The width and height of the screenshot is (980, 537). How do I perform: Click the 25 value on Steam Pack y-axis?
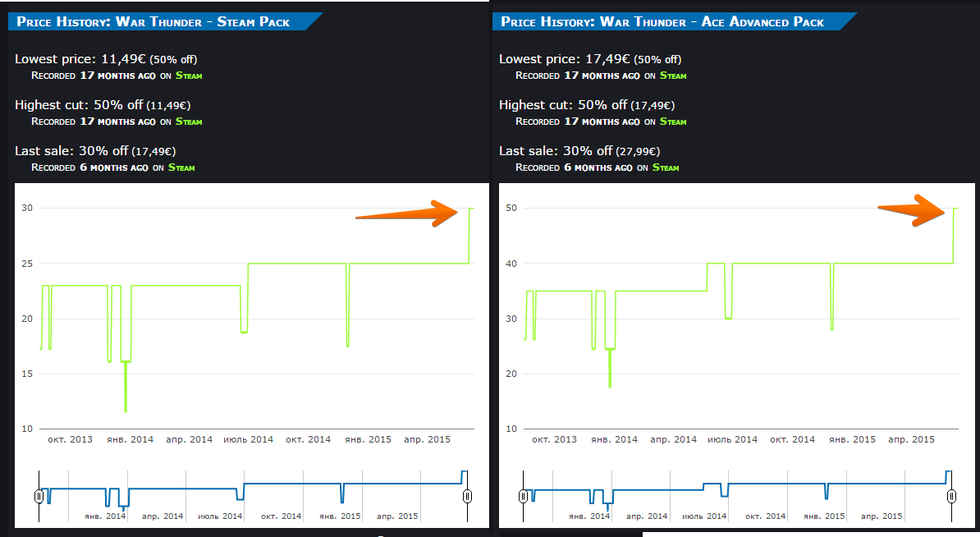27,264
